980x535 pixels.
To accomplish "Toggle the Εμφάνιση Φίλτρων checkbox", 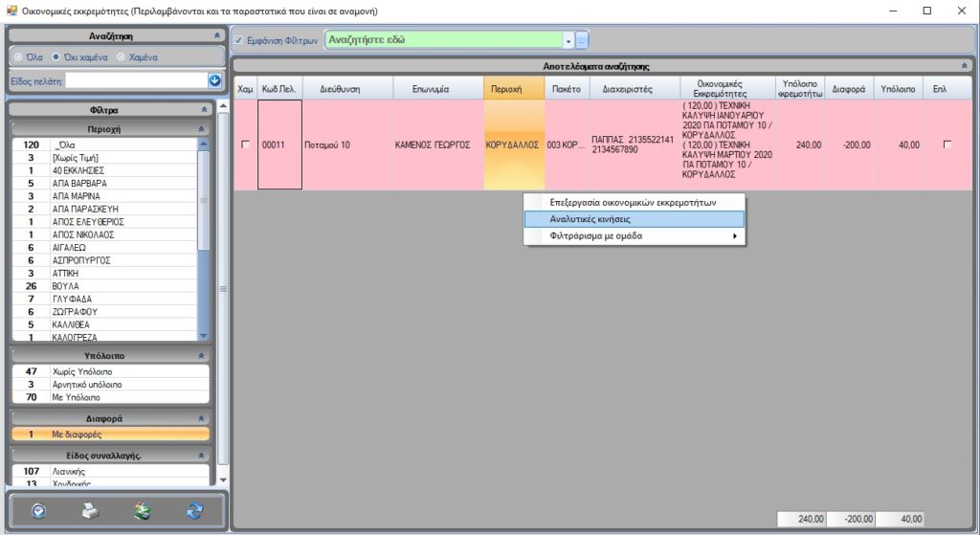I will (239, 40).
